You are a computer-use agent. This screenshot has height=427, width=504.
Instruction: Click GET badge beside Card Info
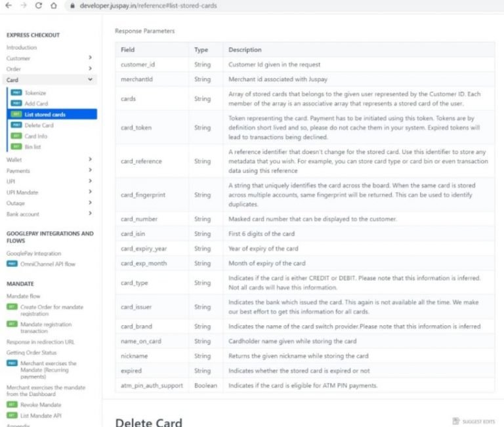point(16,136)
